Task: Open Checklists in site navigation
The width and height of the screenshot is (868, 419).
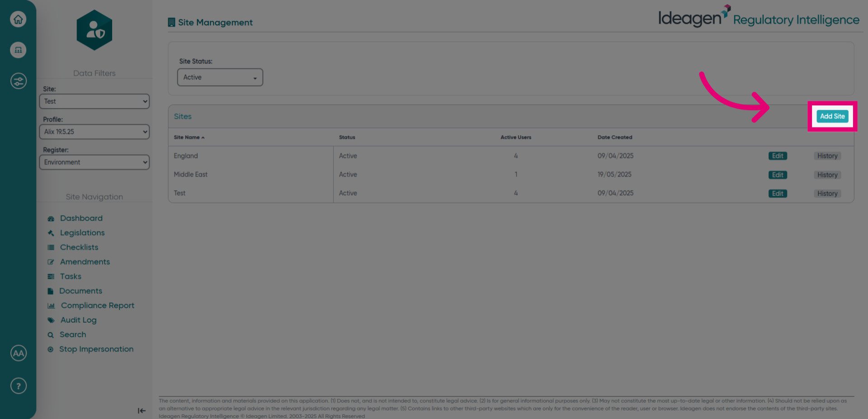Action: pyautogui.click(x=79, y=247)
